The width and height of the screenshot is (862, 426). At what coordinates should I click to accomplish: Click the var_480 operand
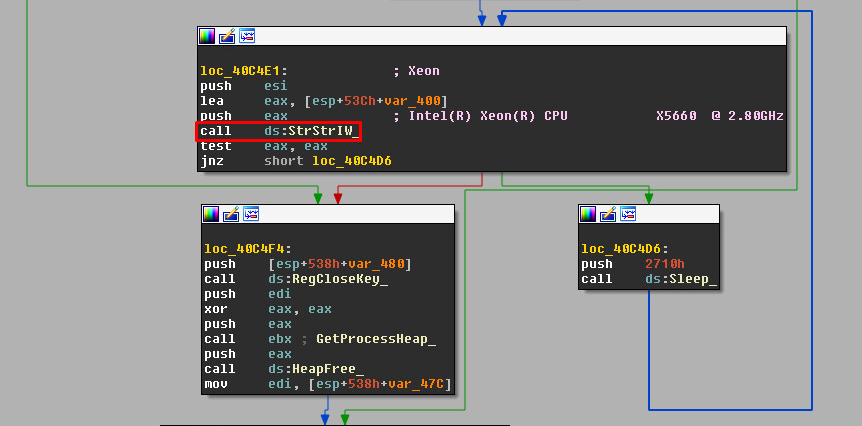[376, 264]
